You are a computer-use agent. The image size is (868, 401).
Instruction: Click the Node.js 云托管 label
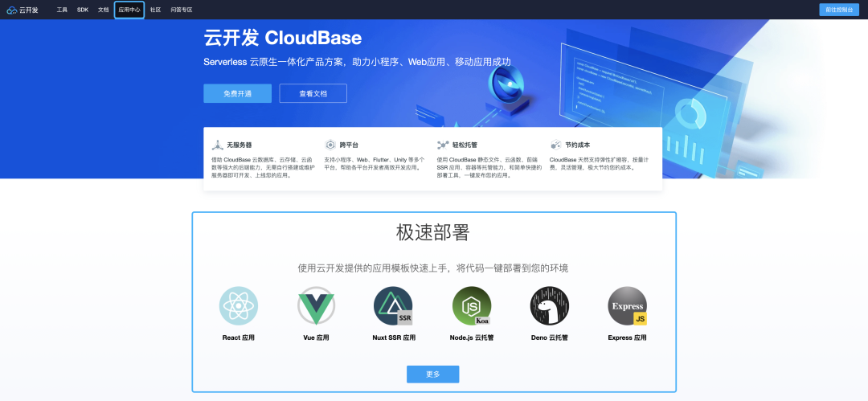point(472,338)
